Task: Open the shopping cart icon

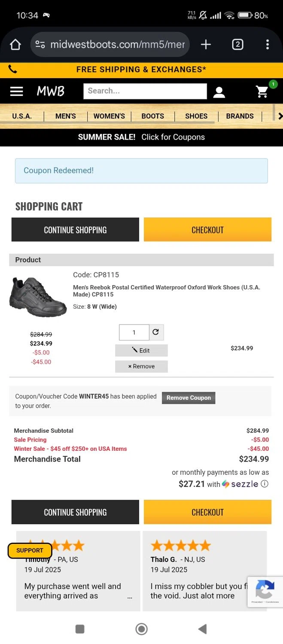Action: click(x=262, y=91)
